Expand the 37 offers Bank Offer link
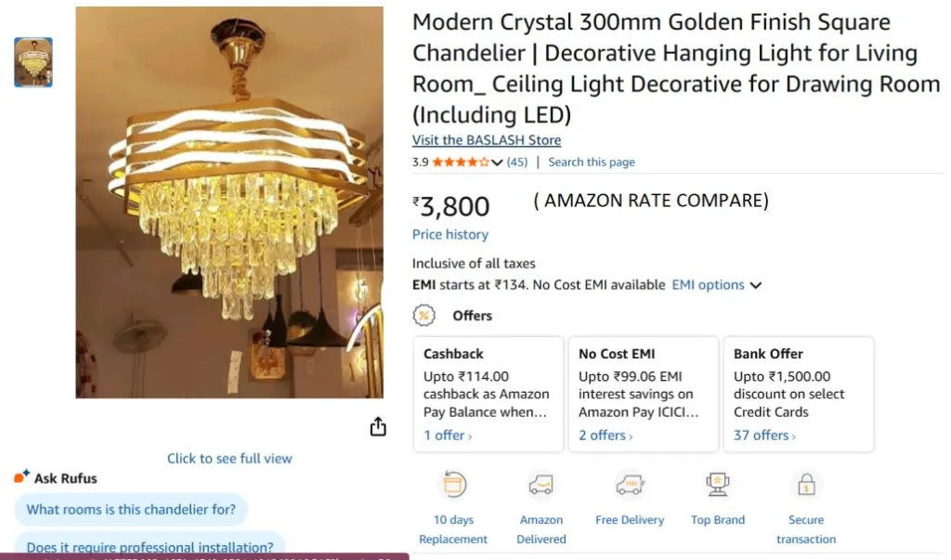This screenshot has width=951, height=560. [765, 436]
